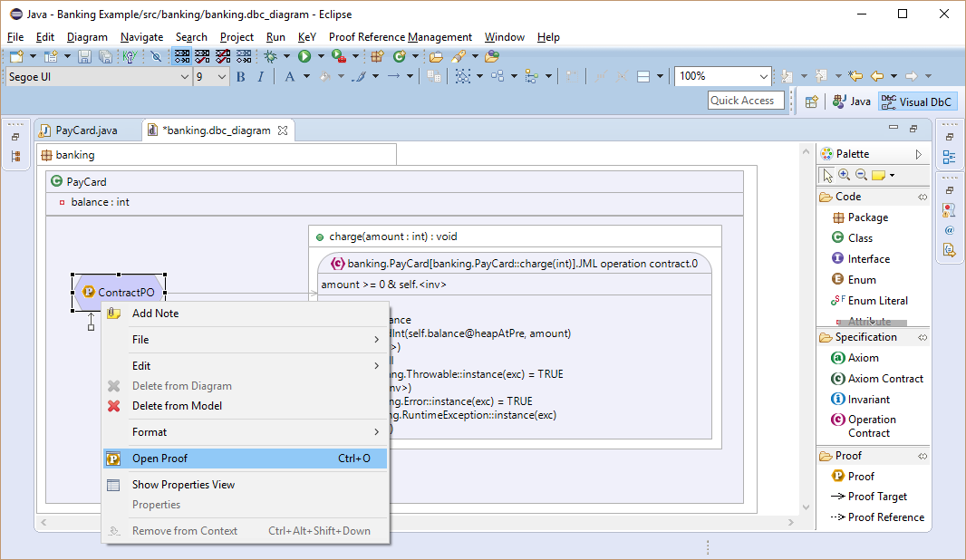The height and width of the screenshot is (560, 966).
Task: Open the Run button dropdown arrow
Action: pos(321,57)
